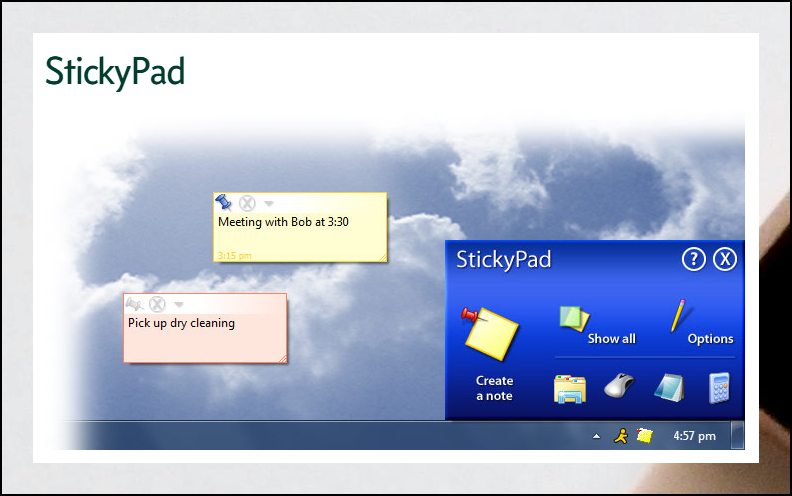
Task: Click the Show all stacked notes icon
Action: [574, 318]
